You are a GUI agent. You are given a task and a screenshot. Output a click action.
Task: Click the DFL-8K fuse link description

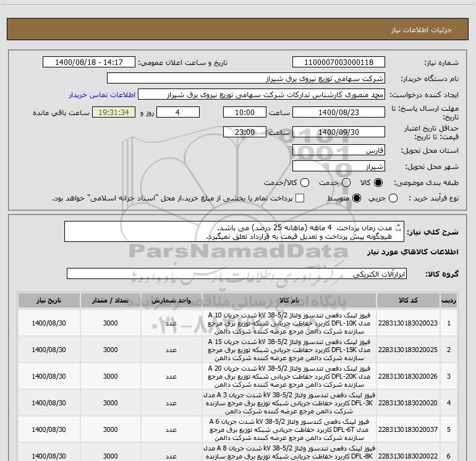289,452
